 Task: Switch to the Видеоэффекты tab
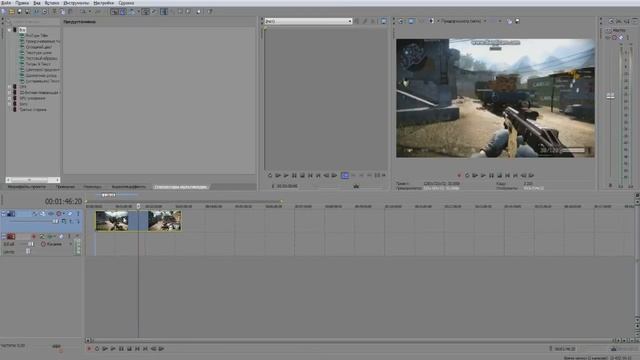click(x=129, y=187)
